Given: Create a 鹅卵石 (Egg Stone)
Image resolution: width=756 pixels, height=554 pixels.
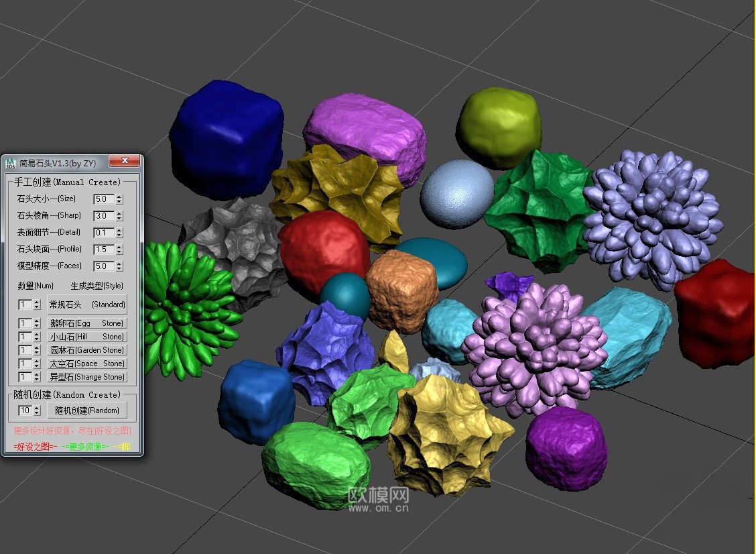Looking at the screenshot, I should tap(86, 323).
